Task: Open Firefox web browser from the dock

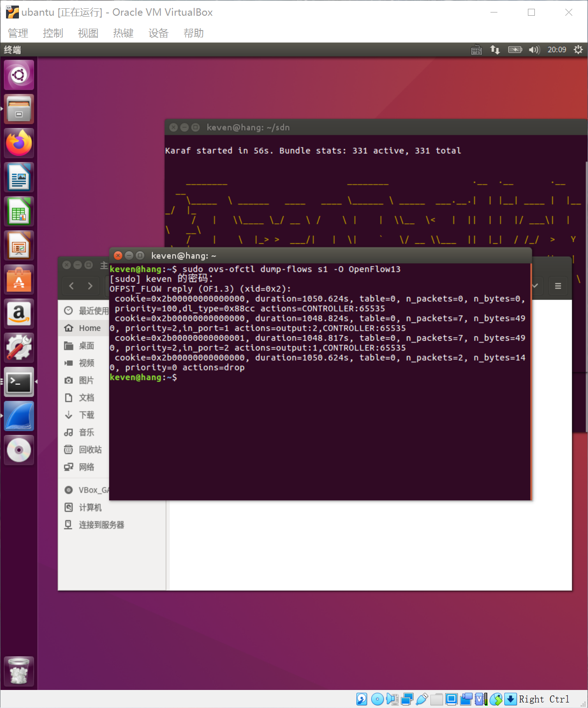Action: point(19,143)
